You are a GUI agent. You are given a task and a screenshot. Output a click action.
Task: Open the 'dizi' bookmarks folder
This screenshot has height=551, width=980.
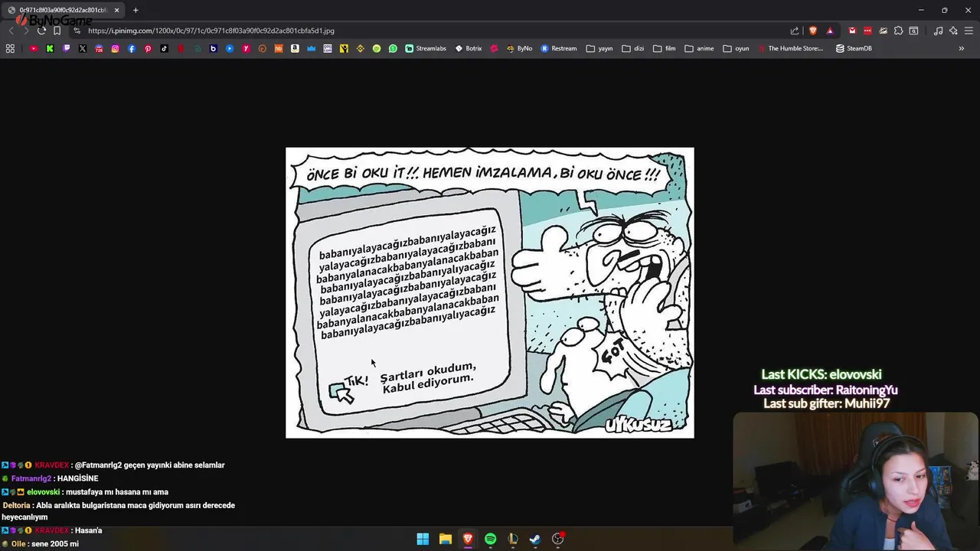(x=633, y=48)
